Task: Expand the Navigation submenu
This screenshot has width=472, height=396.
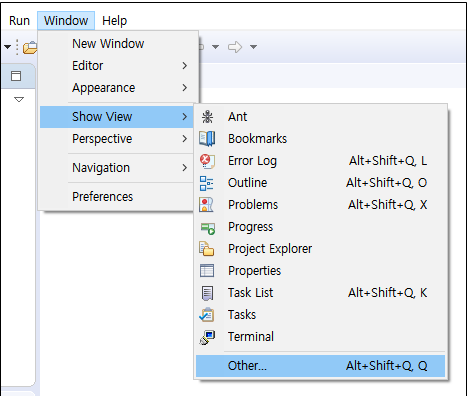Action: point(117,168)
